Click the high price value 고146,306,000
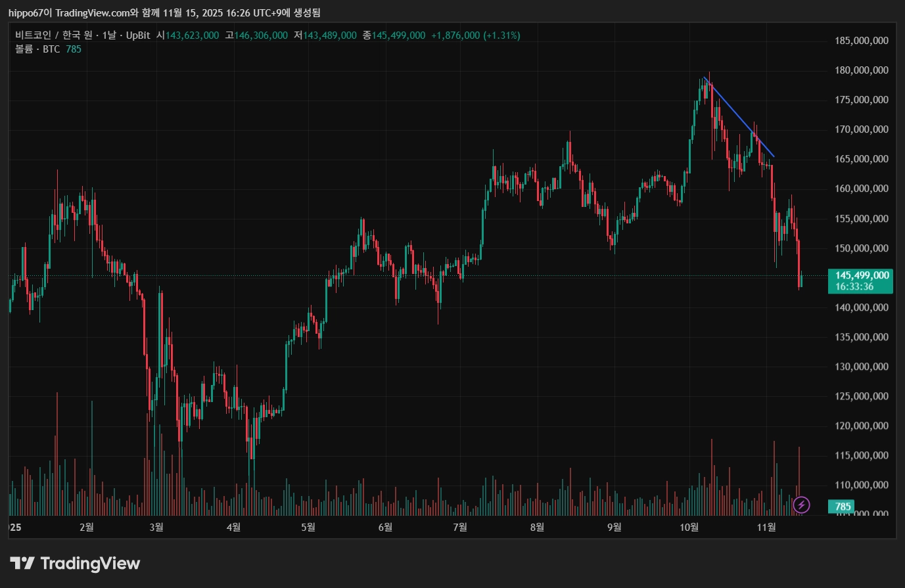 [x=256, y=35]
